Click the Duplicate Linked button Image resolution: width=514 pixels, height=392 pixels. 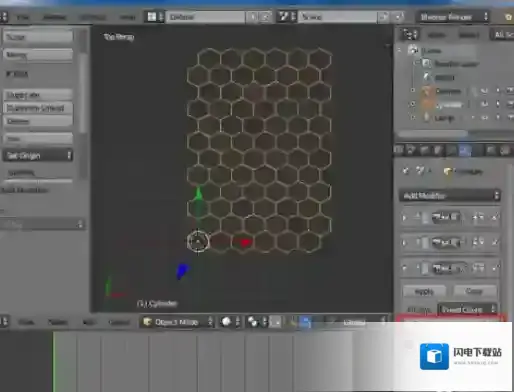tap(38, 108)
